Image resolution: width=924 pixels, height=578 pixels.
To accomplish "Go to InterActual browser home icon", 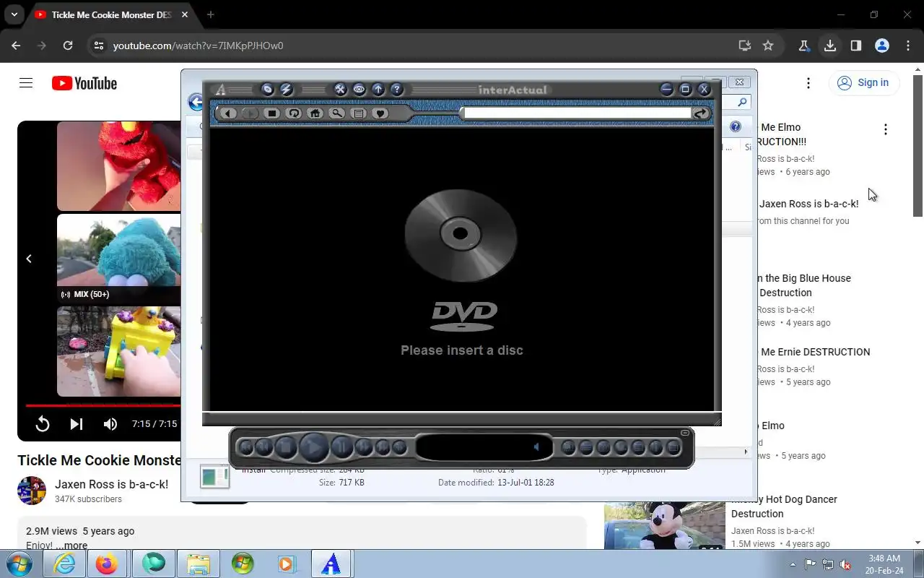I will [315, 113].
